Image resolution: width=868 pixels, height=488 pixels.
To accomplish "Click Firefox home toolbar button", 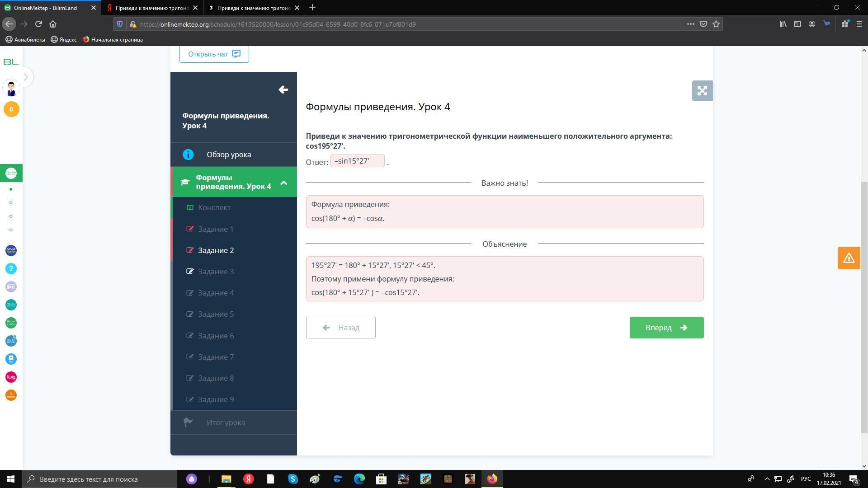I will (x=53, y=24).
